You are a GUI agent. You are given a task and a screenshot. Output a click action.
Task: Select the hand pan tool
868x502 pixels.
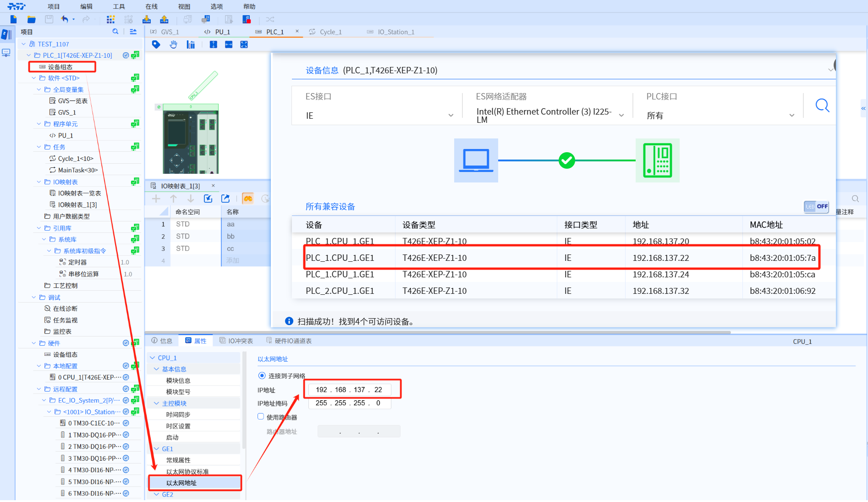point(173,44)
